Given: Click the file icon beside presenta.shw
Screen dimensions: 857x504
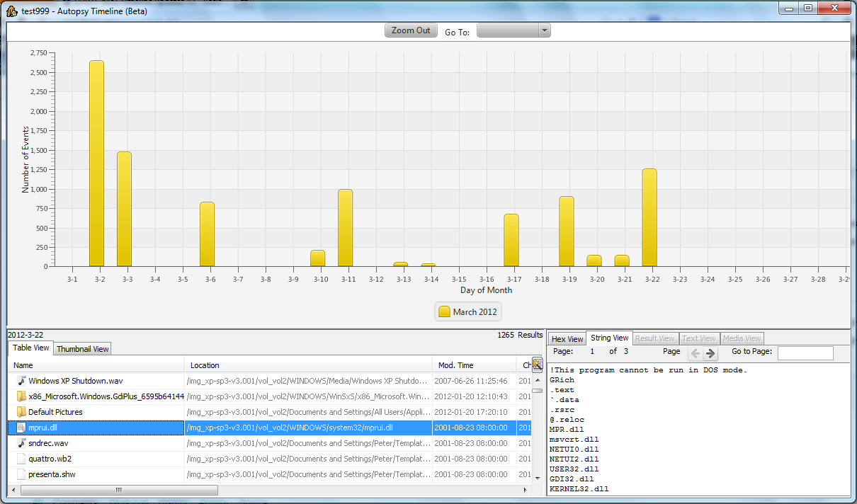Looking at the screenshot, I should click(21, 474).
